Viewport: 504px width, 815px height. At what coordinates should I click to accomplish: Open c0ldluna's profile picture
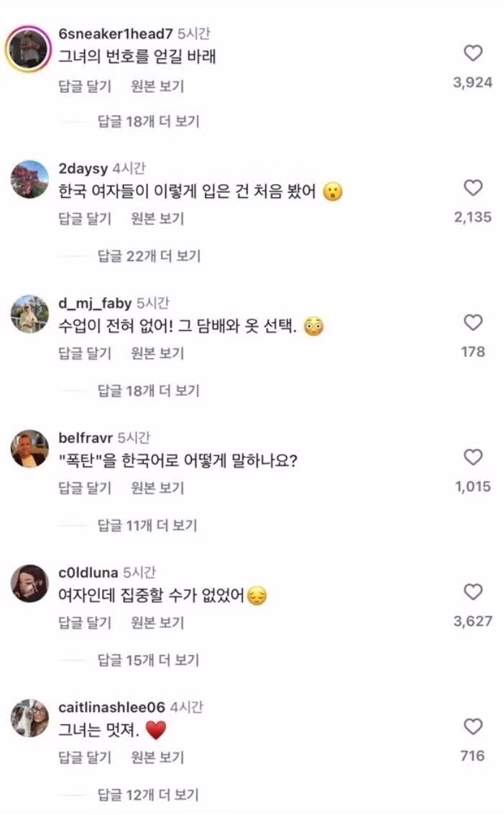pos(29,583)
